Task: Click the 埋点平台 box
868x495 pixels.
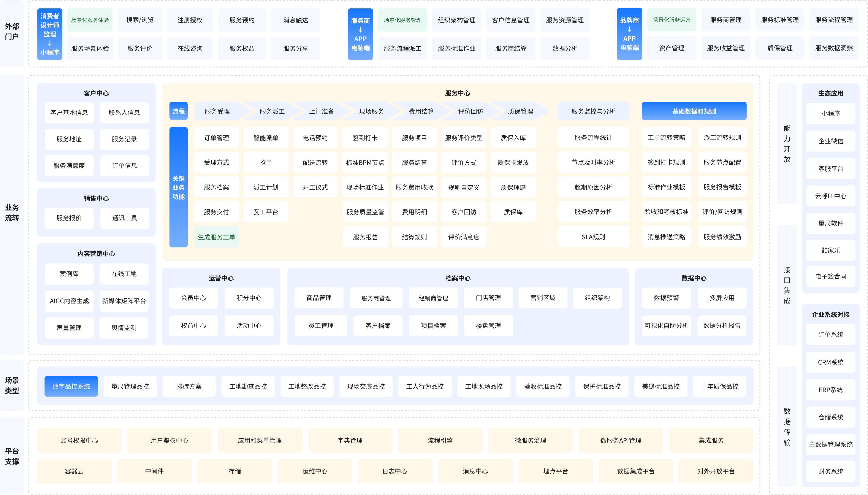Action: tap(555, 471)
